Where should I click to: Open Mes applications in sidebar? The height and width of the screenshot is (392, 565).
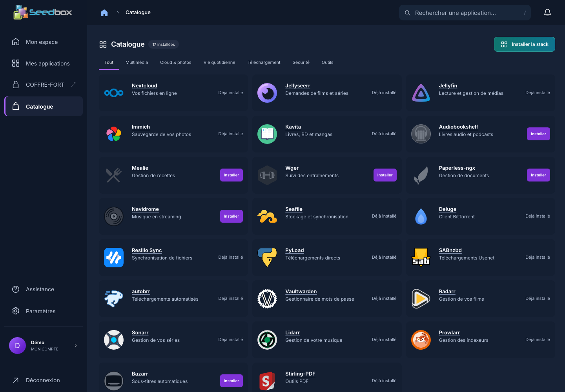click(x=44, y=63)
